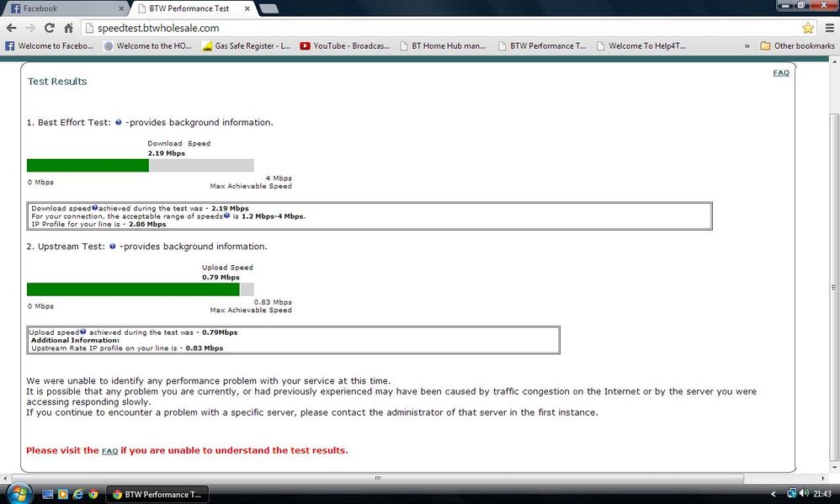Click the scroll left arrow at the page bottom
This screenshot has width=840, height=504.
(x=5, y=478)
